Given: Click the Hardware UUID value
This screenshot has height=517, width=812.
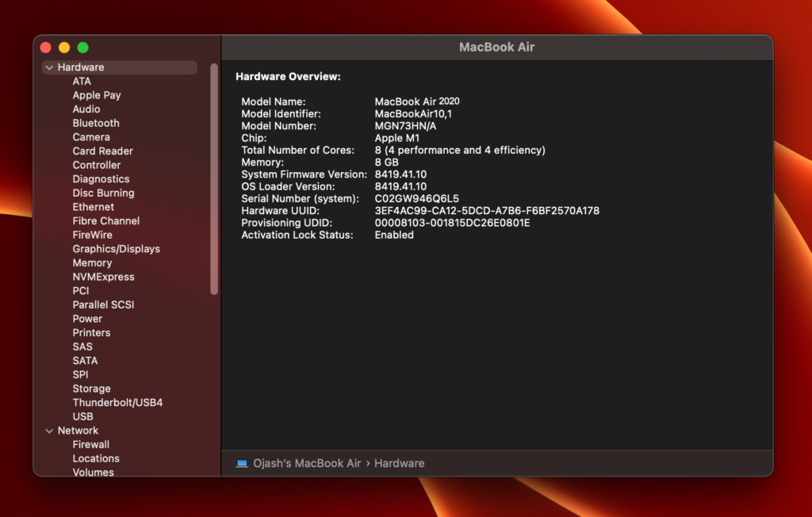Looking at the screenshot, I should pyautogui.click(x=488, y=211).
